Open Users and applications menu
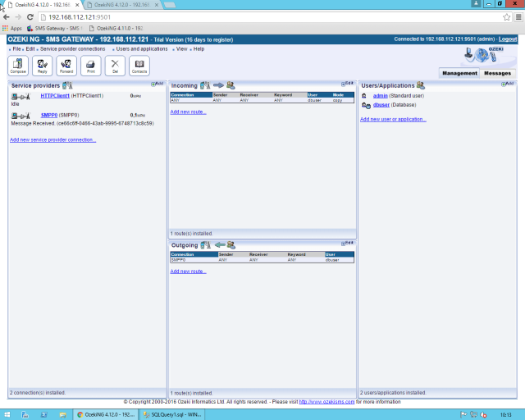The width and height of the screenshot is (525, 420). 142,49
